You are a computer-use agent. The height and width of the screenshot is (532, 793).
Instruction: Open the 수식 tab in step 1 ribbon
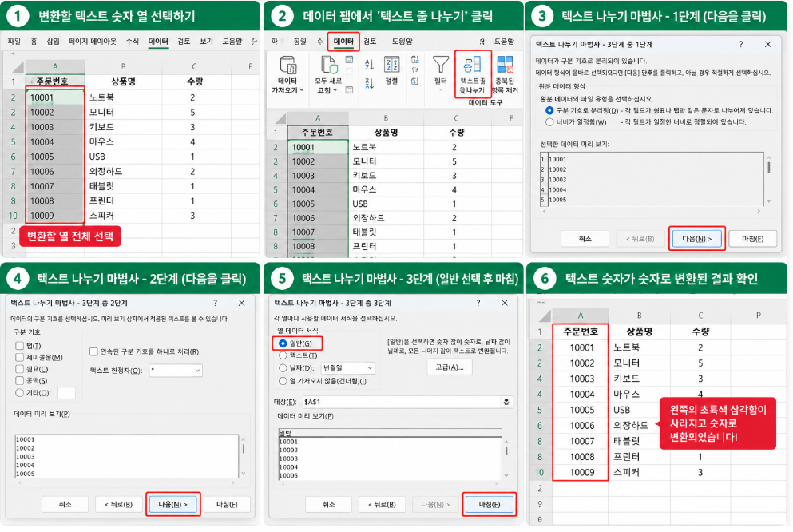(133, 42)
